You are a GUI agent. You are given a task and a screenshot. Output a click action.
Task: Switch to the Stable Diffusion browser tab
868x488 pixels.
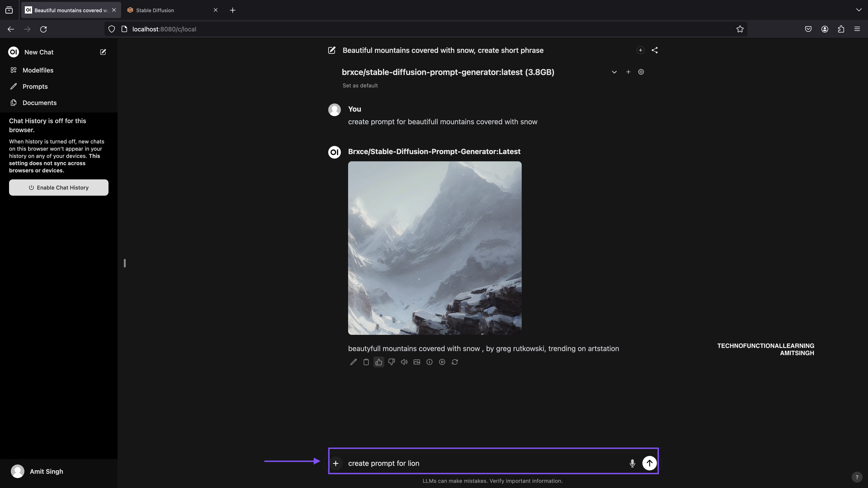coord(155,10)
